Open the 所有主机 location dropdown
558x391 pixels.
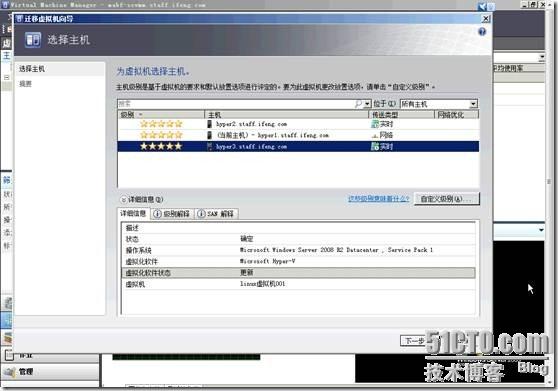coord(473,104)
